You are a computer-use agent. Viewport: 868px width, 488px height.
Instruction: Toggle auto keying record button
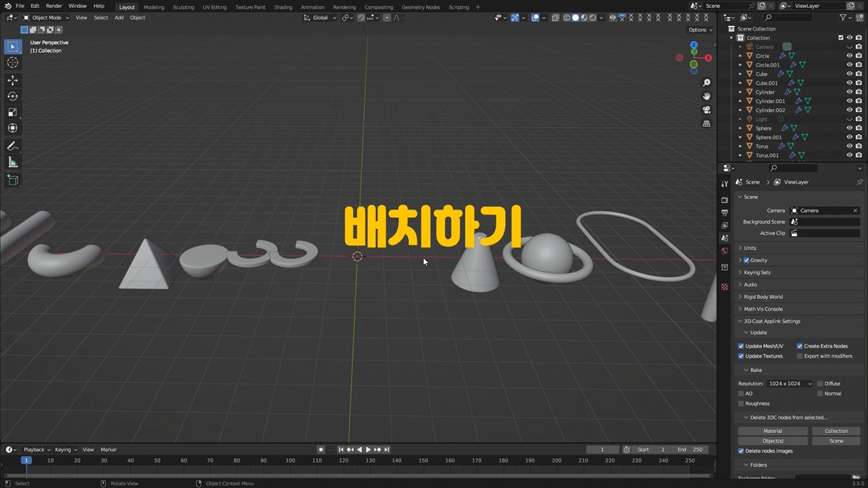(x=320, y=450)
